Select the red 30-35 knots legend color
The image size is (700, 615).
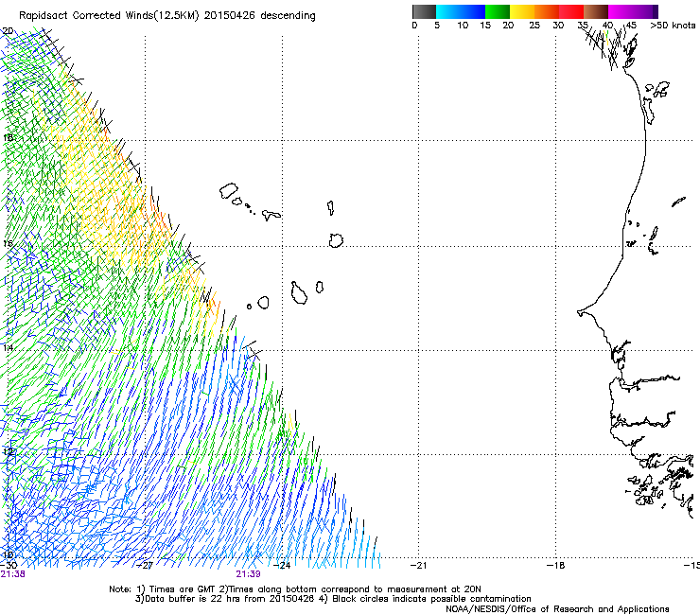coord(571,11)
